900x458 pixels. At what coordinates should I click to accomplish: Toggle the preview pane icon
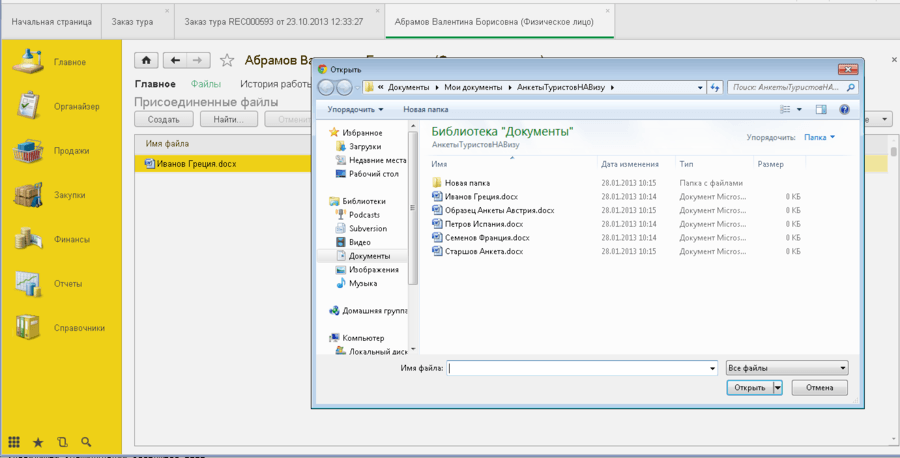[821, 109]
